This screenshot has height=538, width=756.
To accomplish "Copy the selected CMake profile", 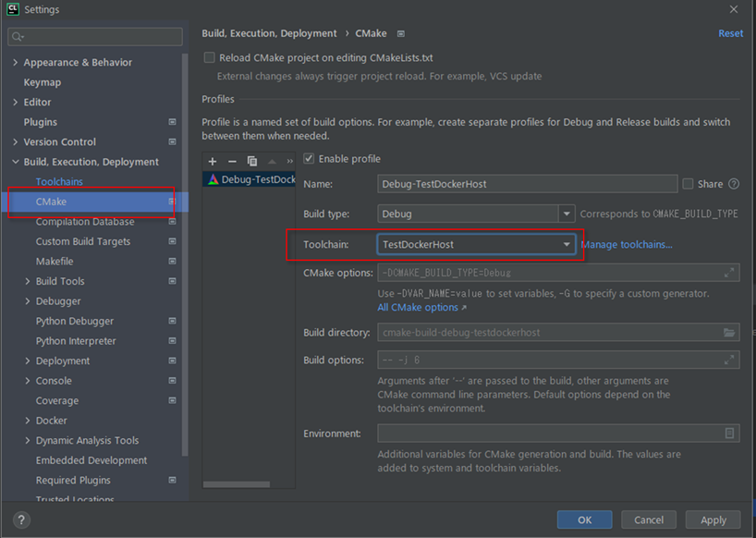I will (252, 162).
